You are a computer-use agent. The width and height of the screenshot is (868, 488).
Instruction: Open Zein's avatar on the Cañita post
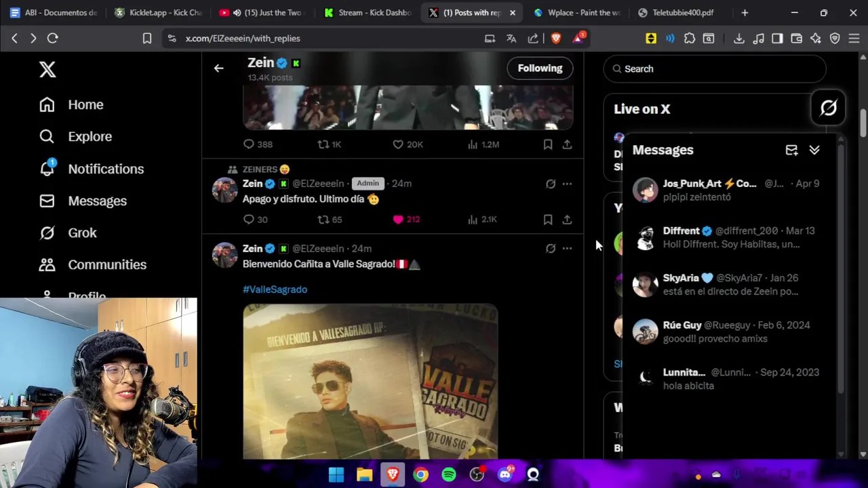coord(224,256)
